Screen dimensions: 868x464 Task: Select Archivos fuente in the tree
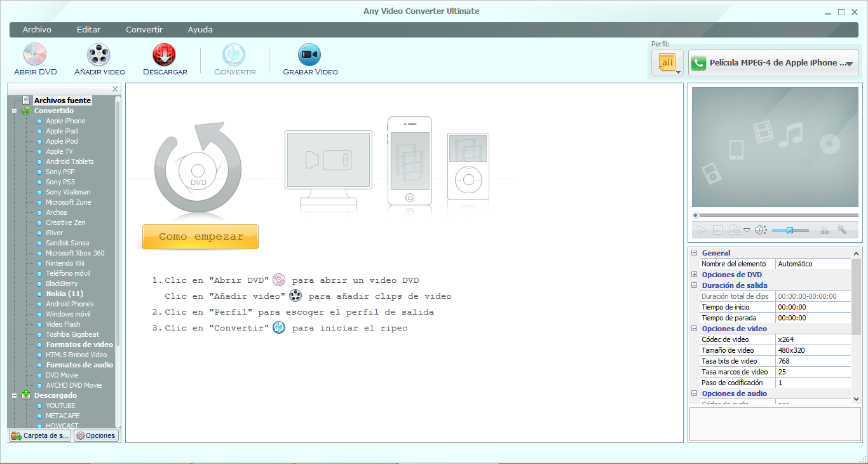[x=62, y=100]
